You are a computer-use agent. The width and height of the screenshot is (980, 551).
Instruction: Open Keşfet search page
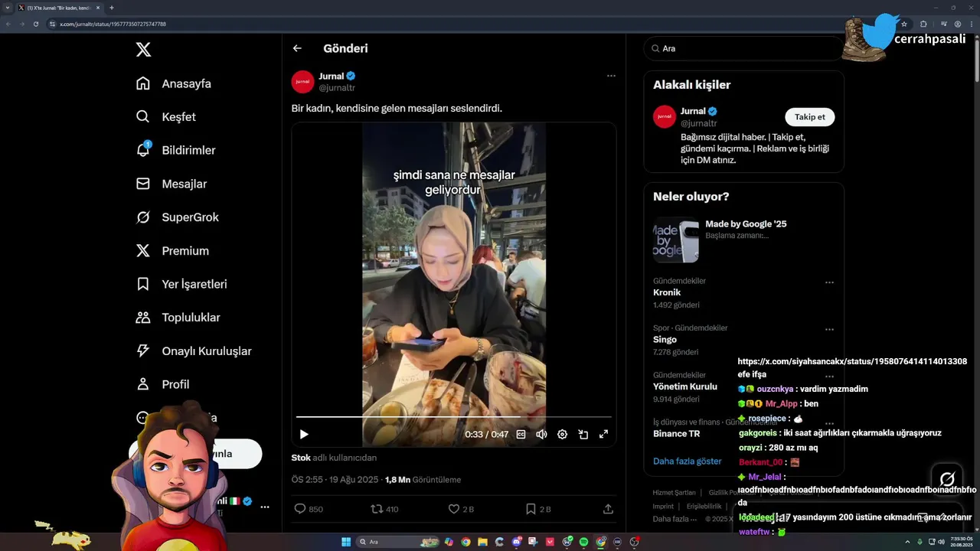[165, 117]
